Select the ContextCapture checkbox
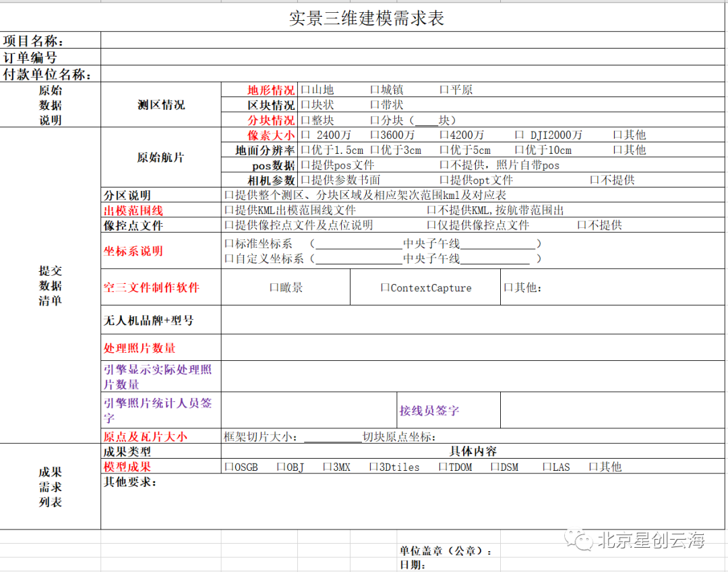728x572 pixels. coord(385,287)
